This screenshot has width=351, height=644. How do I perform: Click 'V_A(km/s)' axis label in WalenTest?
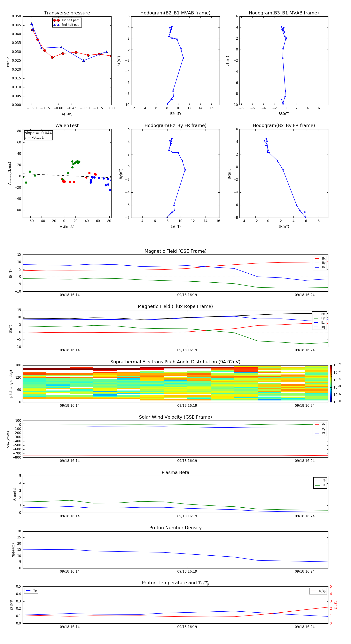coord(67,227)
